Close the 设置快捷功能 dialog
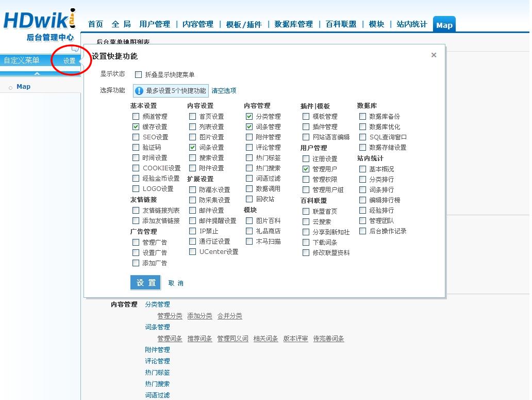The image size is (532, 400). click(x=434, y=55)
